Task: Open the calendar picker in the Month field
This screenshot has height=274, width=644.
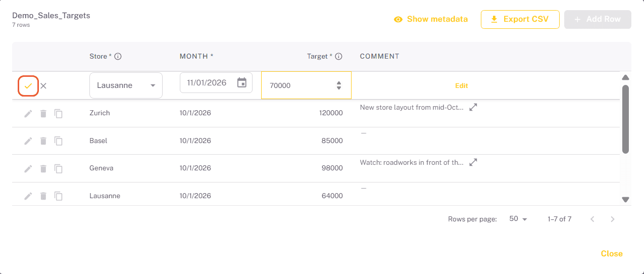Action: coord(242,82)
